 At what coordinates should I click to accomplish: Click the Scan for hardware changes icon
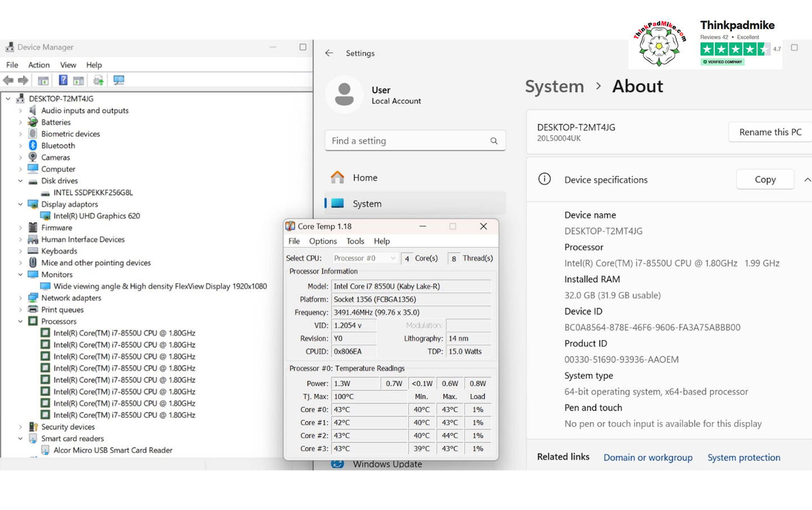[x=119, y=80]
